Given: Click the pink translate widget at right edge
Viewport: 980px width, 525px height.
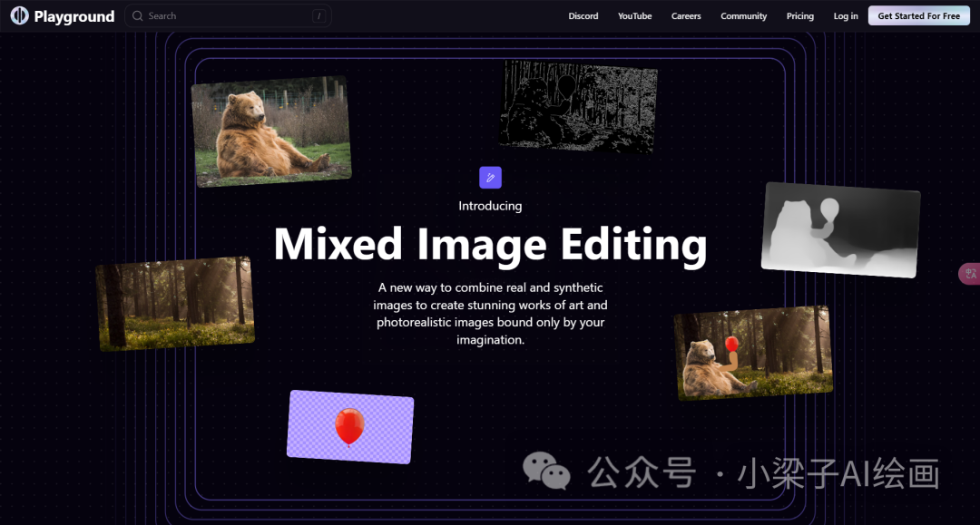Looking at the screenshot, I should point(969,274).
